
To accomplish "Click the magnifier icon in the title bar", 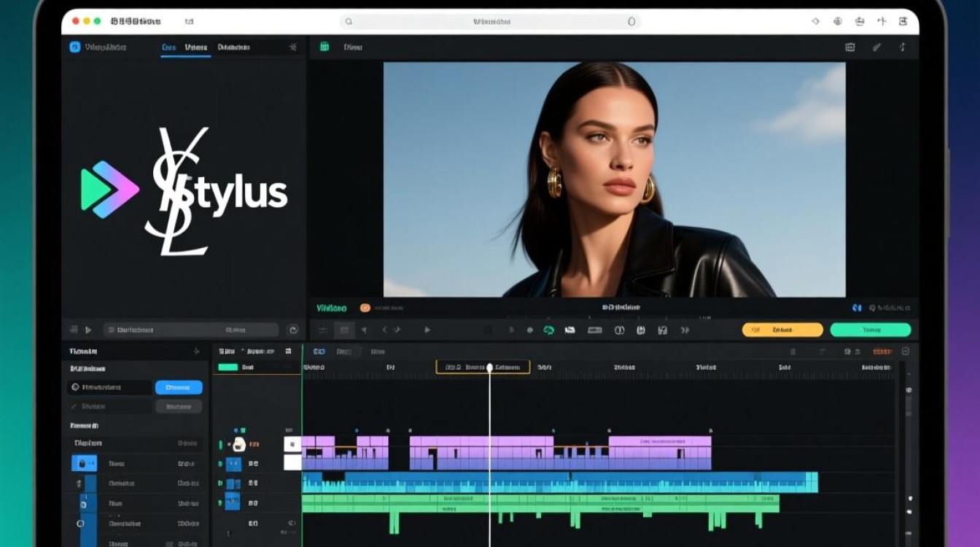I will 349,22.
